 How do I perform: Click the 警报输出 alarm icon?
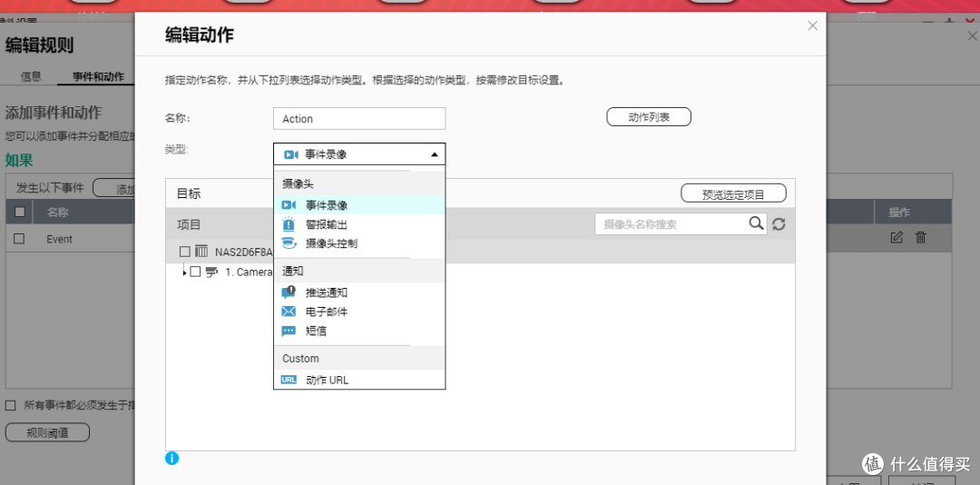(x=289, y=224)
